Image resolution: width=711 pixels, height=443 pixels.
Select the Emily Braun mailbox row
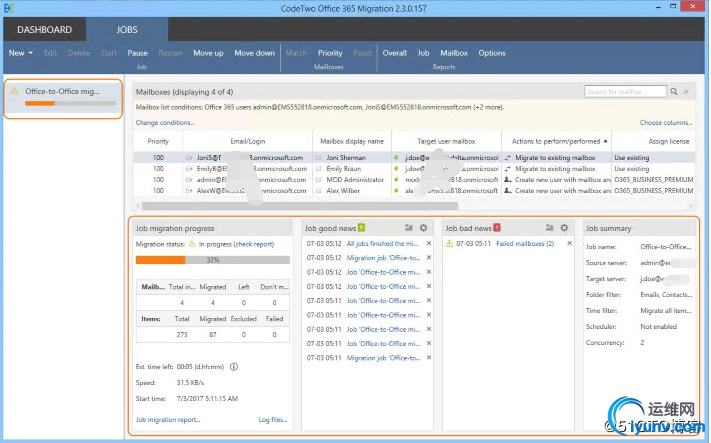pyautogui.click(x=414, y=169)
